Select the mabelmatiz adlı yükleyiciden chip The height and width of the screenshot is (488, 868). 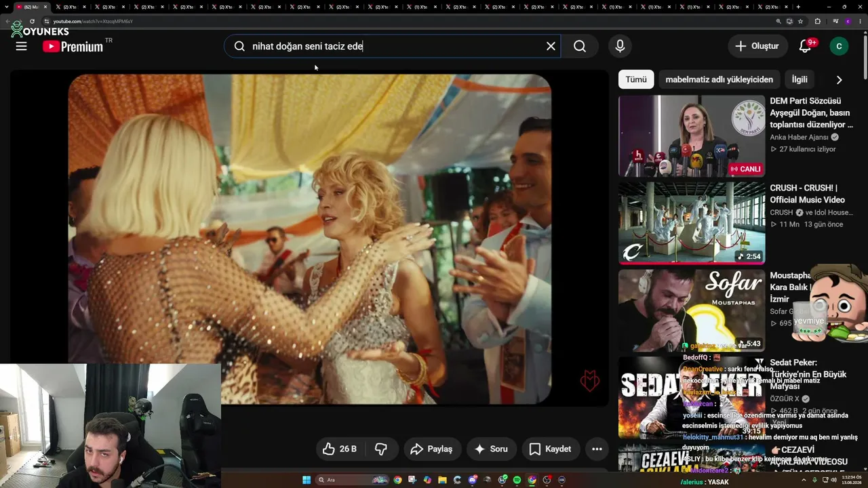pos(719,79)
